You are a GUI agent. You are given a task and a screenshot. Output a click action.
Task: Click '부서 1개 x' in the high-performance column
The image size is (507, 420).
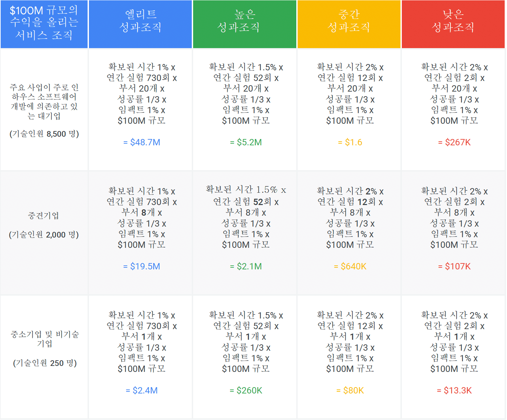tap(246, 336)
